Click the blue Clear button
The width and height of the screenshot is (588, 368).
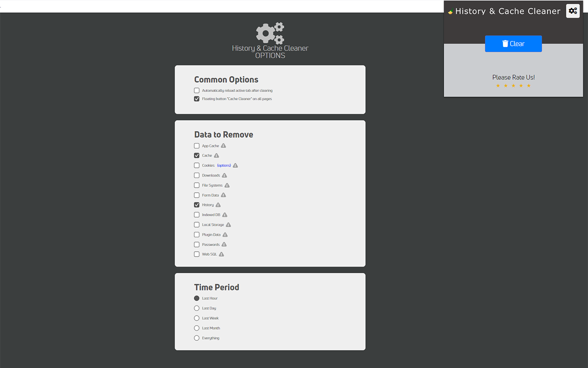513,44
